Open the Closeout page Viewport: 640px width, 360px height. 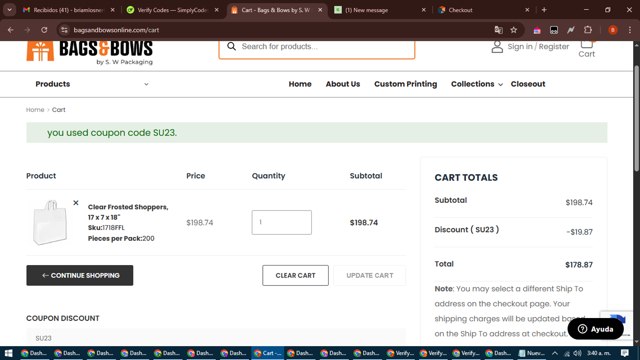(x=528, y=84)
